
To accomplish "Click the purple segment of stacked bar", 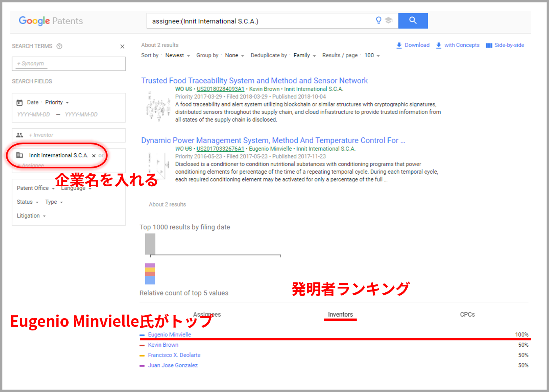I will (150, 265).
